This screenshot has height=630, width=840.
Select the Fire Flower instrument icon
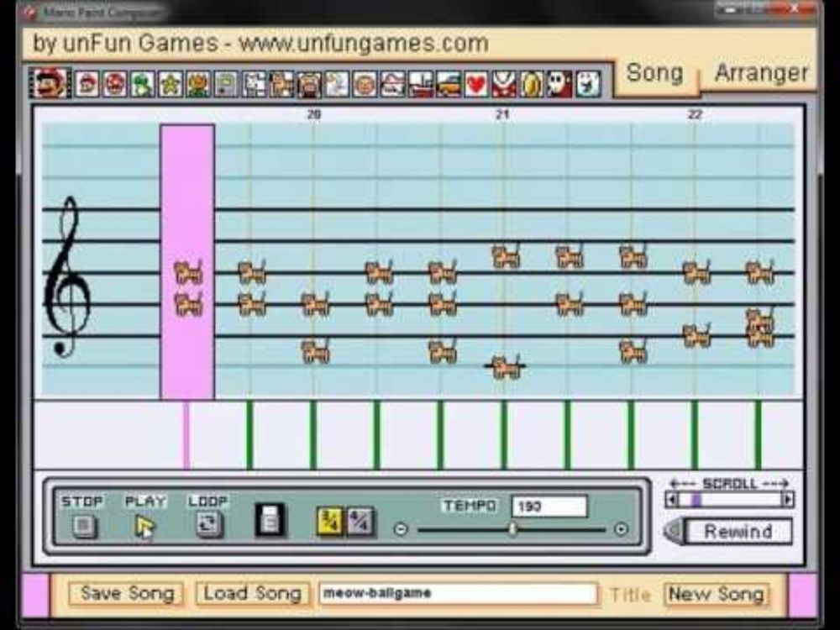[x=197, y=85]
